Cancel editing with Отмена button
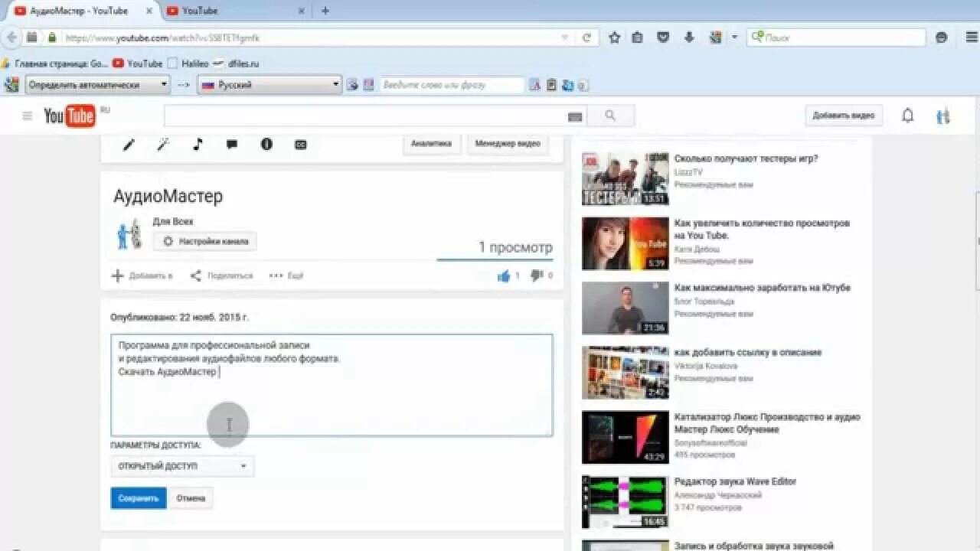Image resolution: width=980 pixels, height=551 pixels. pos(191,498)
